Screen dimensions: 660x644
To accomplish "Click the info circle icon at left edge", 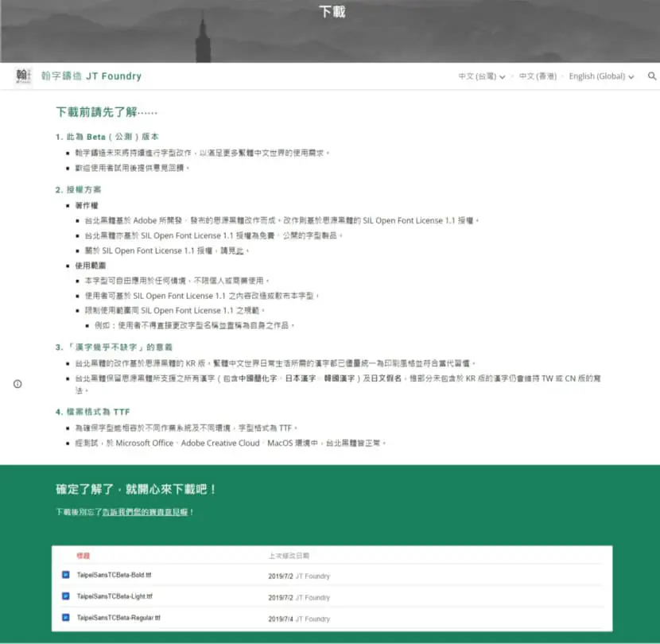I will 17,384.
